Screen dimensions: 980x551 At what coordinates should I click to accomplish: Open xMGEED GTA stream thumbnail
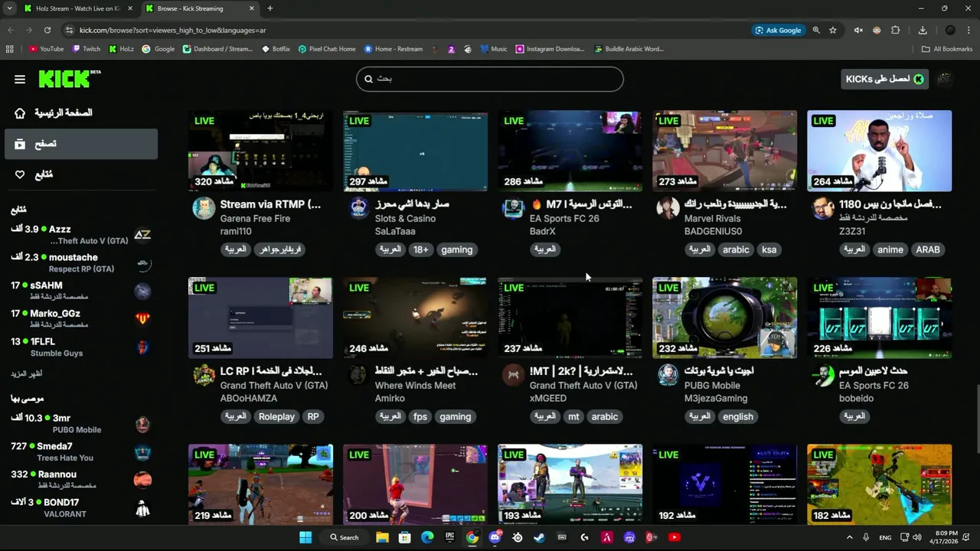click(570, 318)
